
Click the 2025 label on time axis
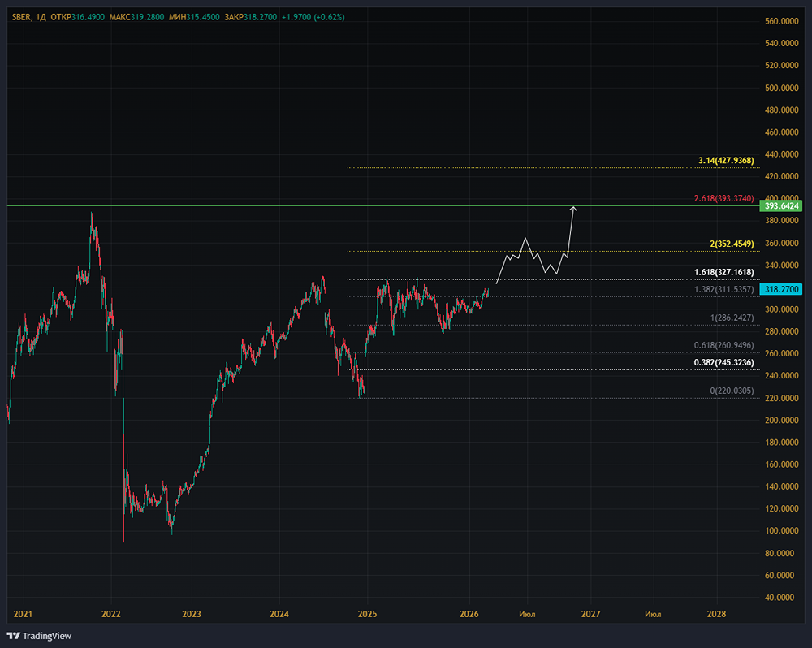click(367, 614)
